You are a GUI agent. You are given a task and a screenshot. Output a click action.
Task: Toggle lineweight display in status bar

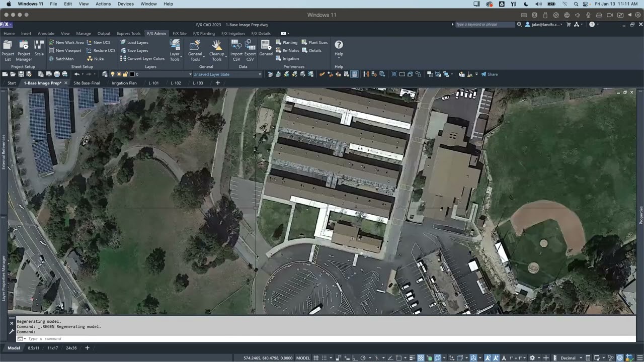click(412, 358)
